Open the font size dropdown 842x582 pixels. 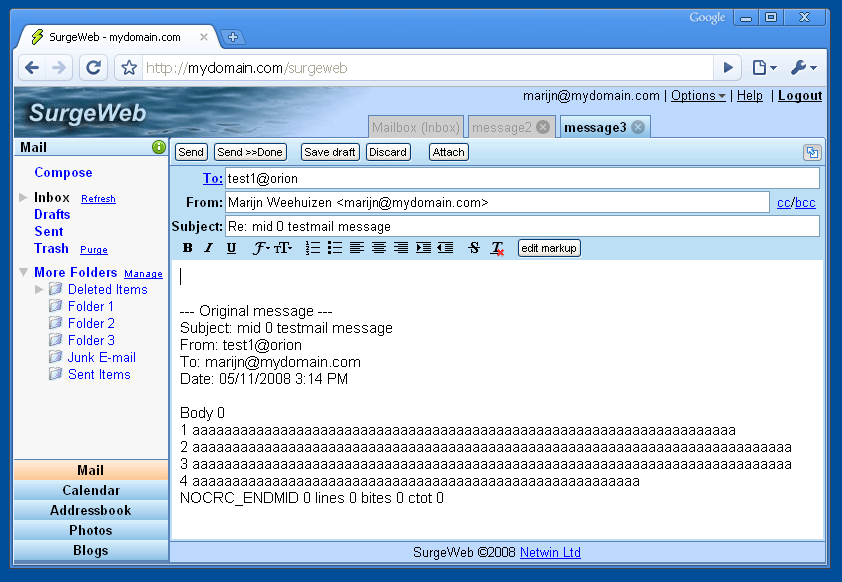coord(284,248)
